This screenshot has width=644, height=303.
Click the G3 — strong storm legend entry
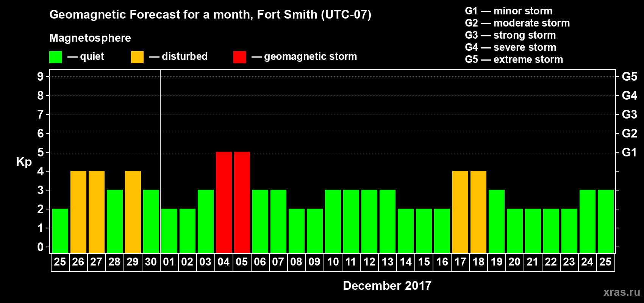pos(510,35)
